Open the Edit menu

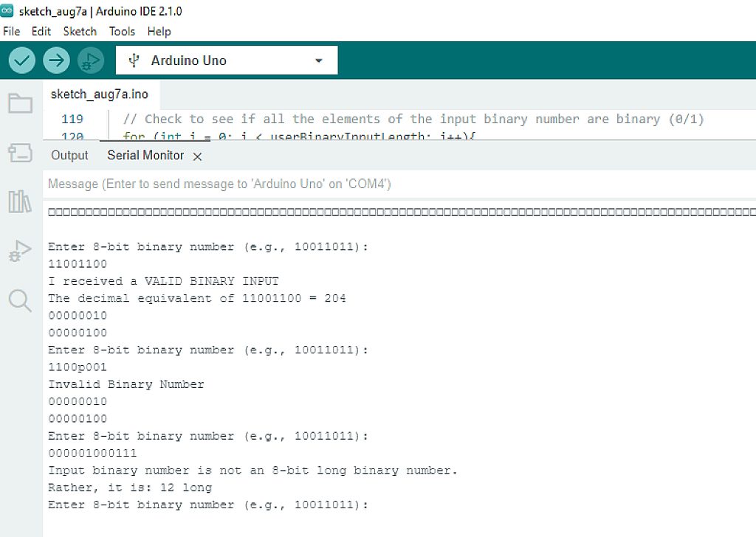pos(41,31)
